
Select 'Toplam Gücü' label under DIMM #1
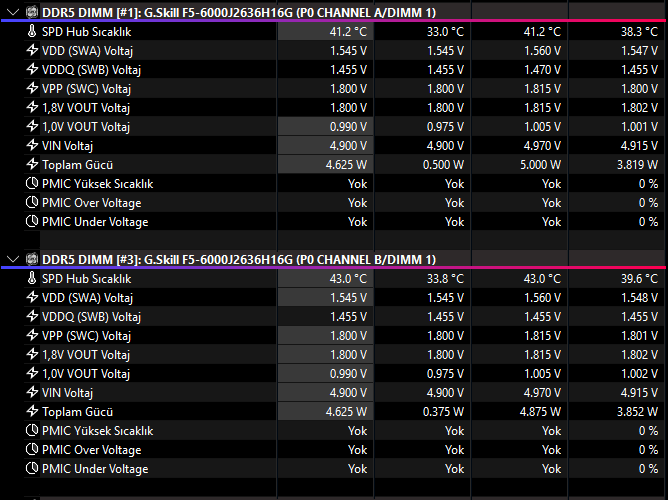78,165
